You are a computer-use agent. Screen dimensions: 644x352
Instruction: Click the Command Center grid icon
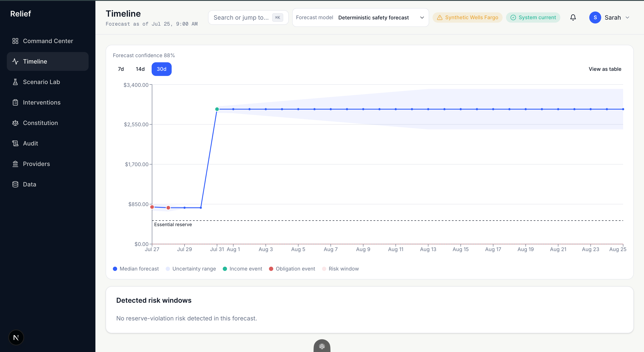pyautogui.click(x=15, y=41)
